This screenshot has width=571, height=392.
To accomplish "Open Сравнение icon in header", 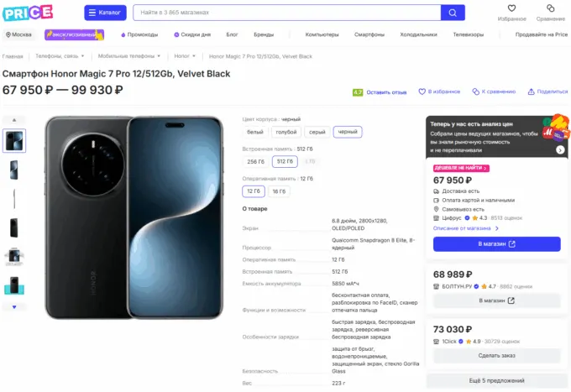I will 551,8.
